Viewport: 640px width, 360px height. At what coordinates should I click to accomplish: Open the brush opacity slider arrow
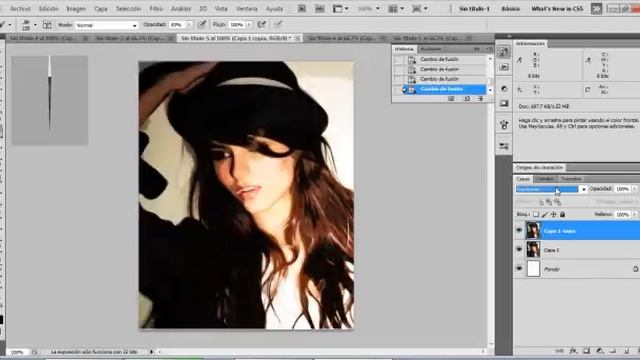pyautogui.click(x=189, y=25)
